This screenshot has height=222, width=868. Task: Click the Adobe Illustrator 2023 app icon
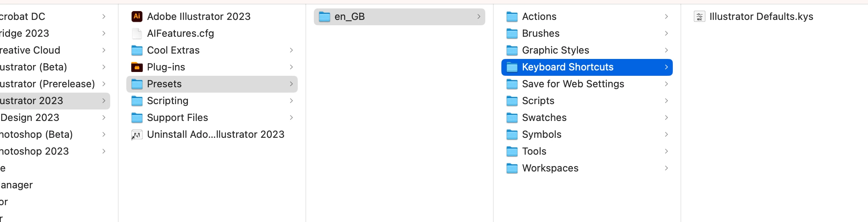click(137, 16)
